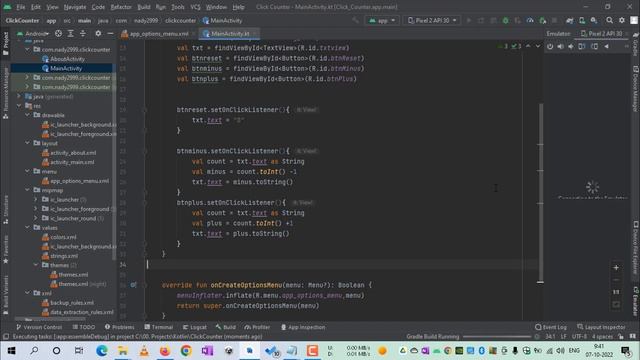This screenshot has height=360, width=640.
Task: Collapse the layout folder
Action: pyautogui.click(x=27, y=143)
